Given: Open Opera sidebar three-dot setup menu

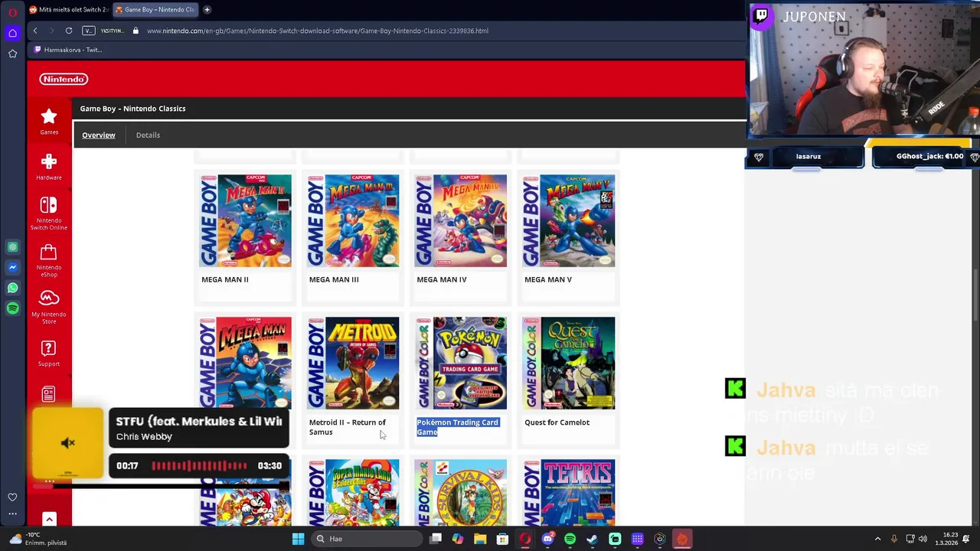Looking at the screenshot, I should [12, 514].
